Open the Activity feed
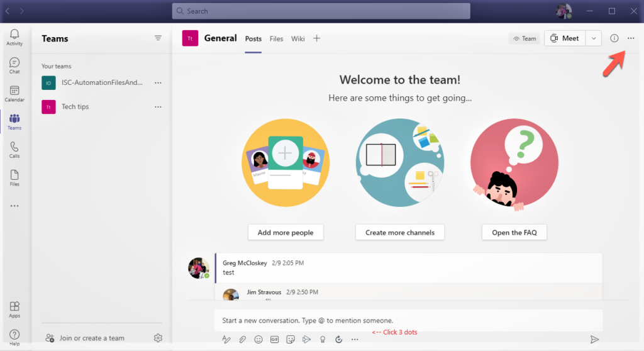Image resolution: width=644 pixels, height=351 pixels. (14, 37)
